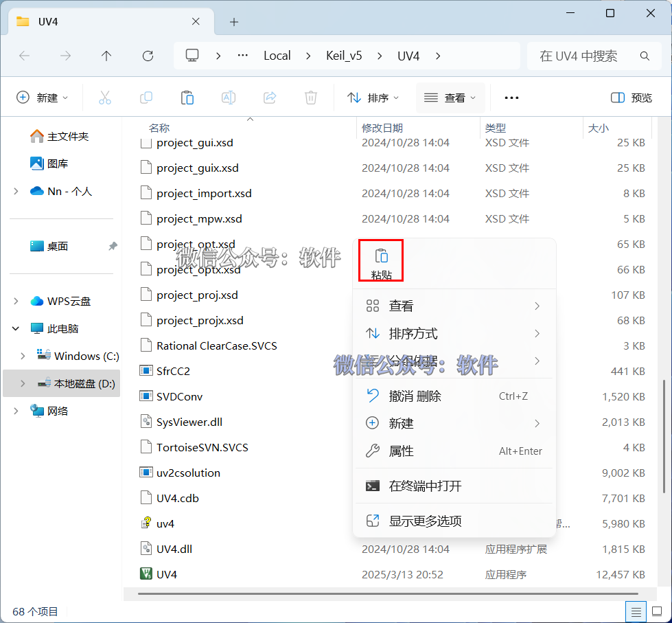The width and height of the screenshot is (672, 623).
Task: Click the UV4 breadcrumb segment
Action: pos(408,56)
